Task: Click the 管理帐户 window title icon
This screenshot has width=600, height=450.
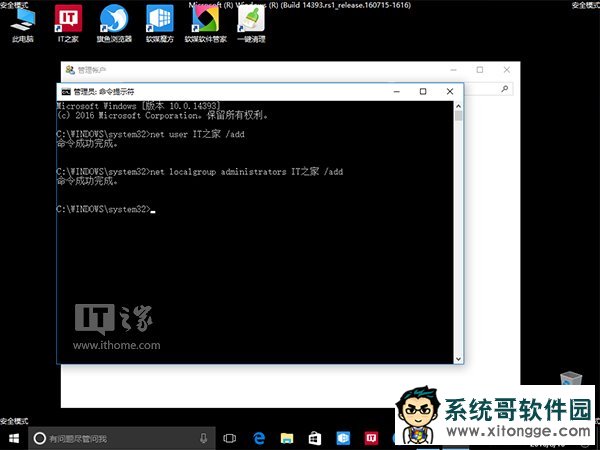Action: (70, 70)
